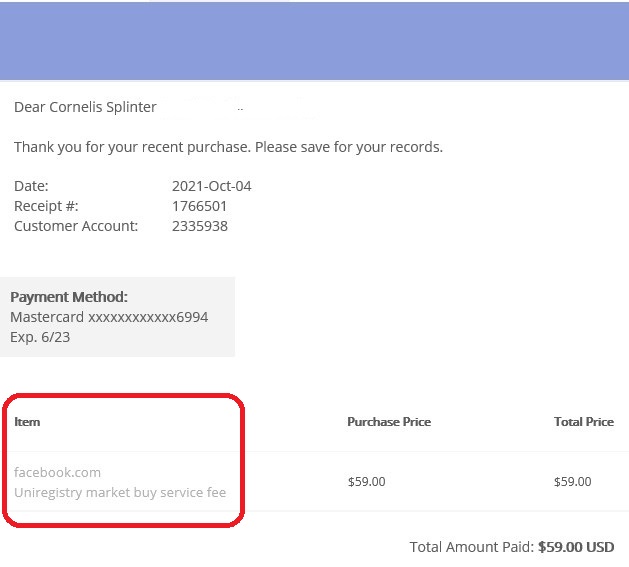
Task: Select the $59.00 under Purchase Price
Action: [366, 482]
